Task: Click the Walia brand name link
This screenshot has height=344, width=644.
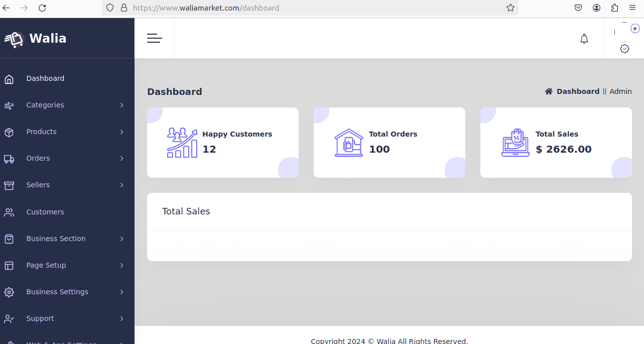Action: point(48,39)
